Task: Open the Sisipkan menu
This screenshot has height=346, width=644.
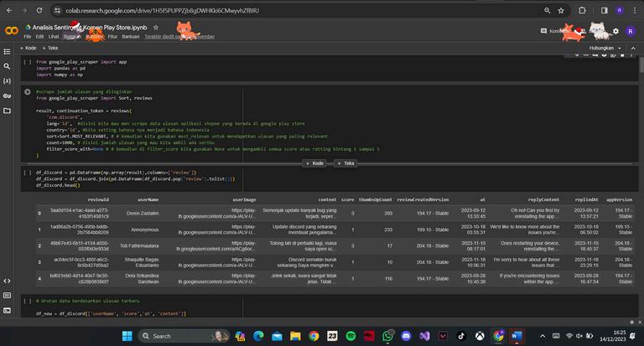Action: pyautogui.click(x=72, y=37)
